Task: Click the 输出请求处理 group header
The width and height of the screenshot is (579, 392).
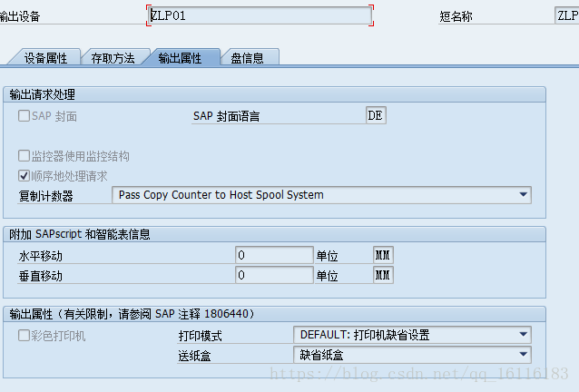Action: coord(274,95)
